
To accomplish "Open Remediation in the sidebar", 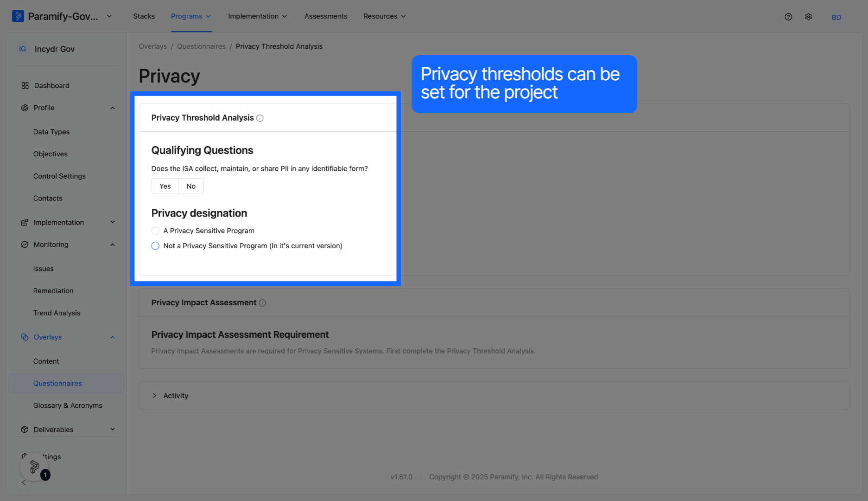I will (53, 291).
